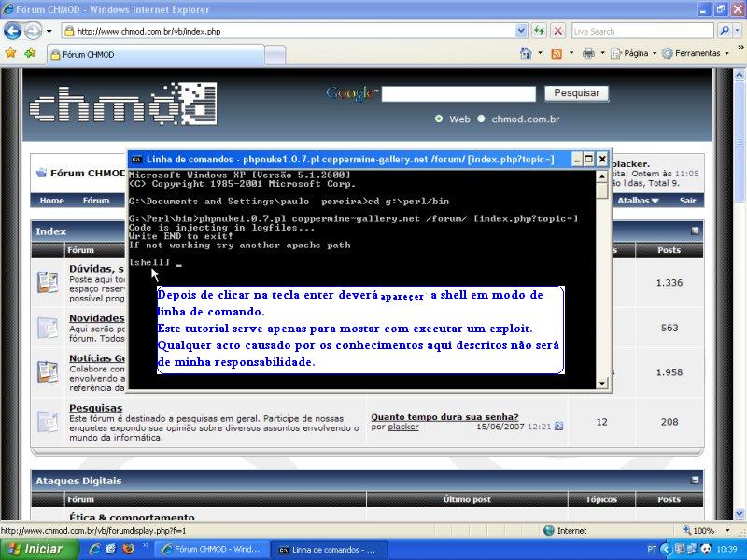Expand the address bar URL history dropdown
Image resolution: width=747 pixels, height=560 pixels.
pos(521,32)
